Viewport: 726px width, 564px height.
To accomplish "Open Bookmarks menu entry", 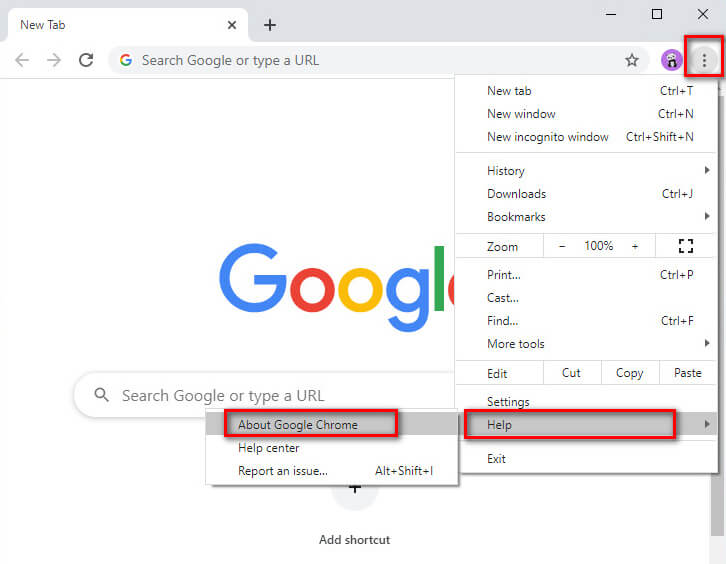I will (x=586, y=216).
